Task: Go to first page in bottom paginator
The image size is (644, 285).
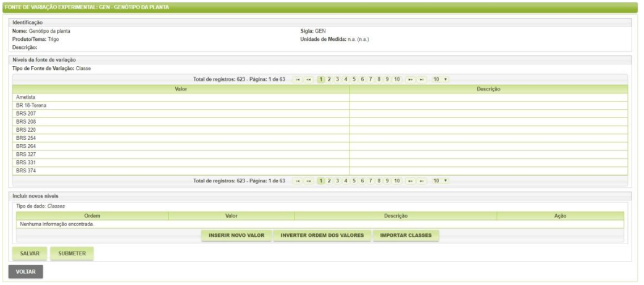Action: coord(298,181)
